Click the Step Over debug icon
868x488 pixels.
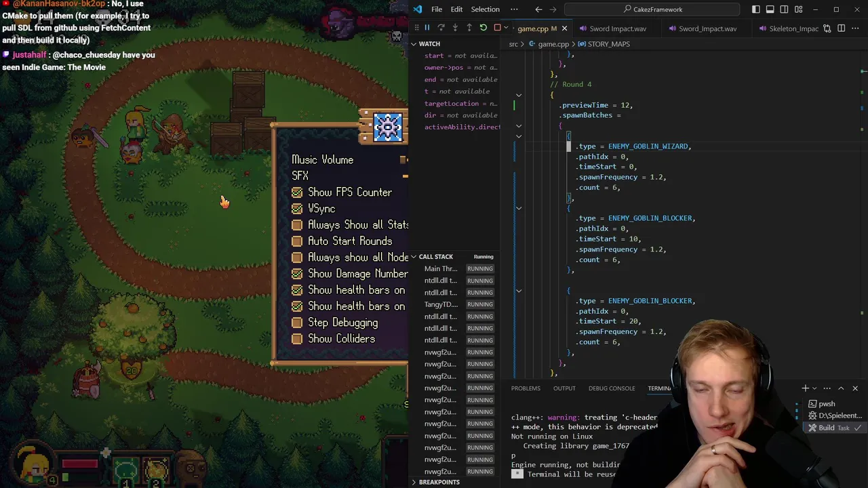click(x=441, y=28)
